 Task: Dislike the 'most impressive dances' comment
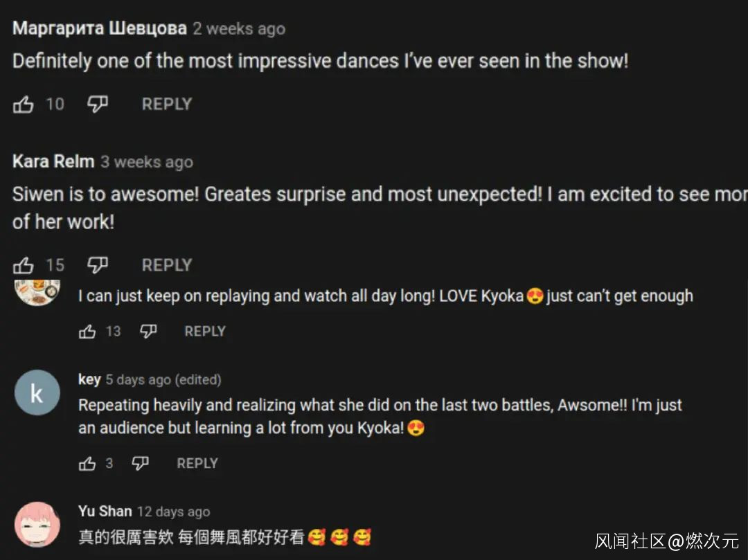98,104
